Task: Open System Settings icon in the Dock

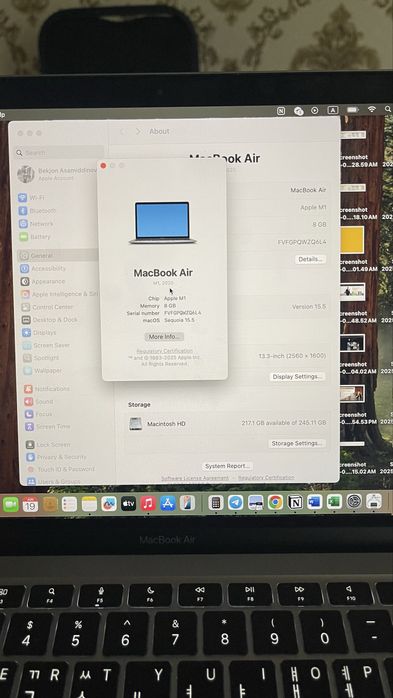Action: click(354, 501)
